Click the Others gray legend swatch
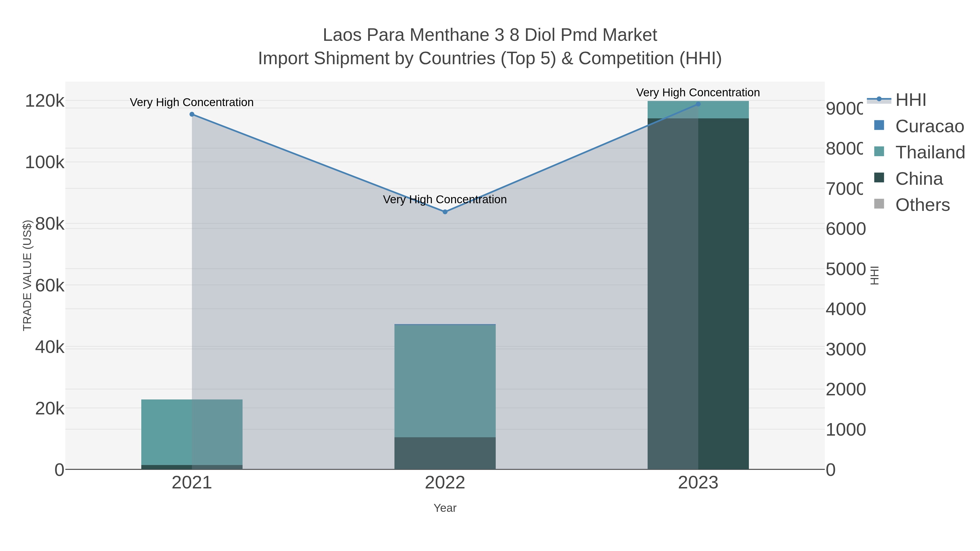The width and height of the screenshot is (980, 551). [879, 204]
